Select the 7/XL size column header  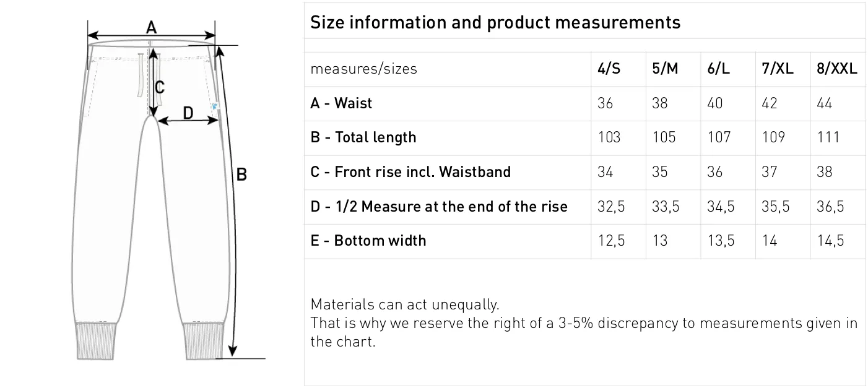click(x=778, y=69)
